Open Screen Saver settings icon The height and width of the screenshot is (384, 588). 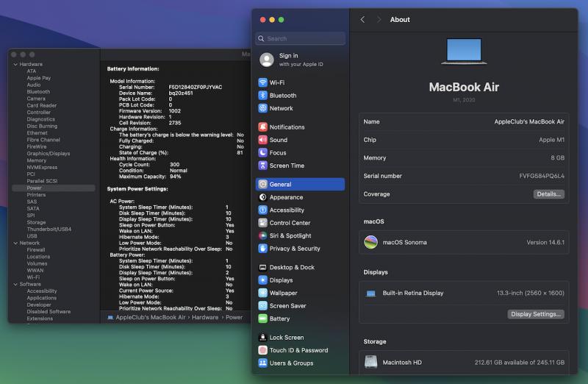[263, 305]
